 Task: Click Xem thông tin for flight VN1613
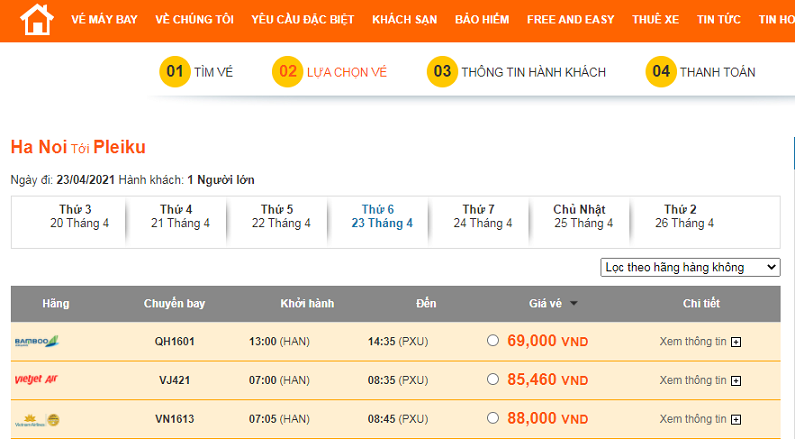pos(693,419)
